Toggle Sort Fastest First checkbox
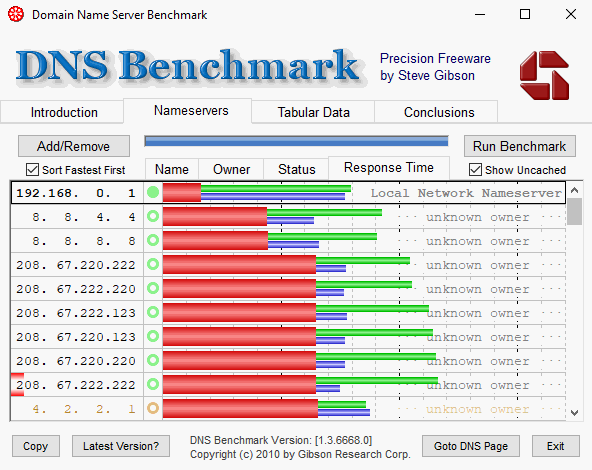 [32, 170]
